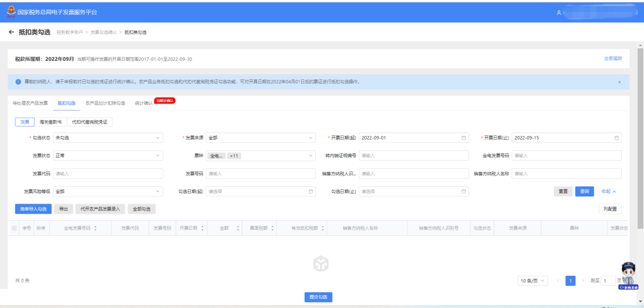Click the back arrow beside 抵扣类勾选
This screenshot has height=308, width=644.
(x=11, y=32)
